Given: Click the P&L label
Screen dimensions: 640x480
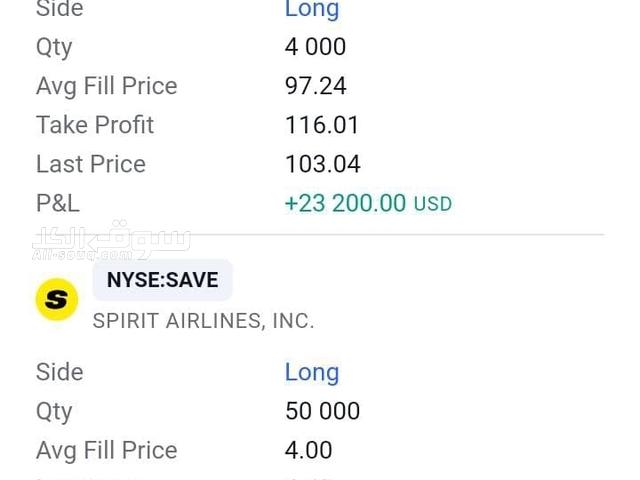Looking at the screenshot, I should [57, 203].
